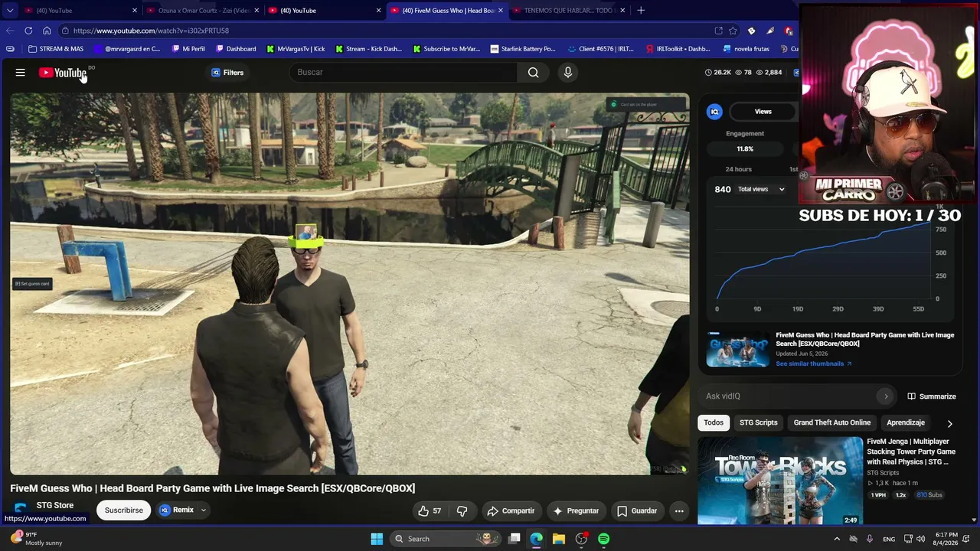Expand the Remix dropdown arrow
Viewport: 980px width, 551px height.
204,510
